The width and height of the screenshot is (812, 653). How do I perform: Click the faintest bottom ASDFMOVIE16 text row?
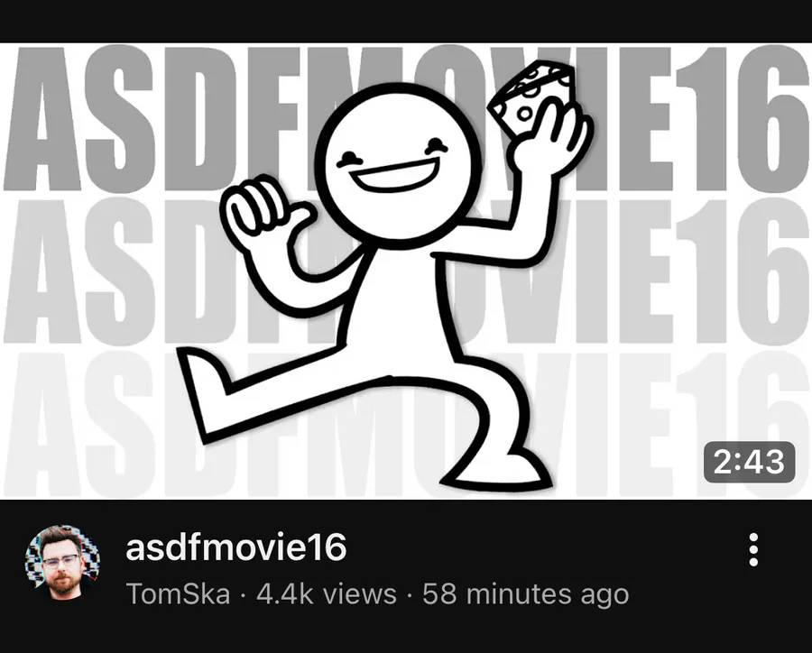click(406, 422)
